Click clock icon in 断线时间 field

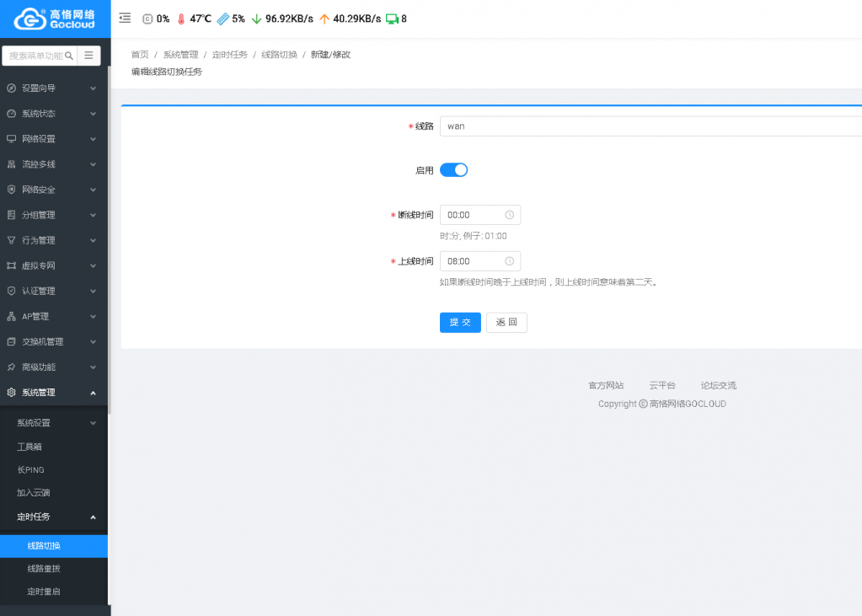509,215
